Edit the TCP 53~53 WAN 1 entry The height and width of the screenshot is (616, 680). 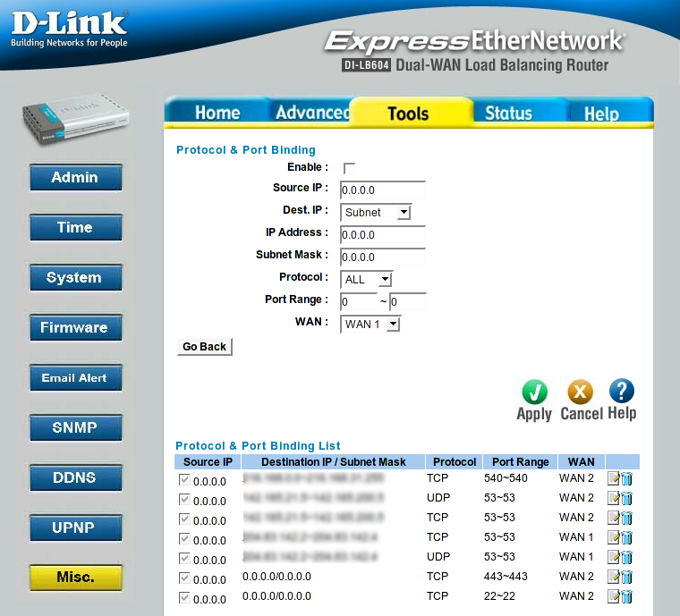click(x=613, y=537)
